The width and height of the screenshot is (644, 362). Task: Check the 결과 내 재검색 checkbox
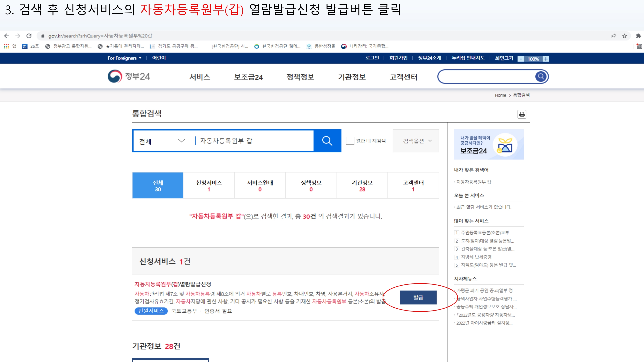click(x=350, y=141)
